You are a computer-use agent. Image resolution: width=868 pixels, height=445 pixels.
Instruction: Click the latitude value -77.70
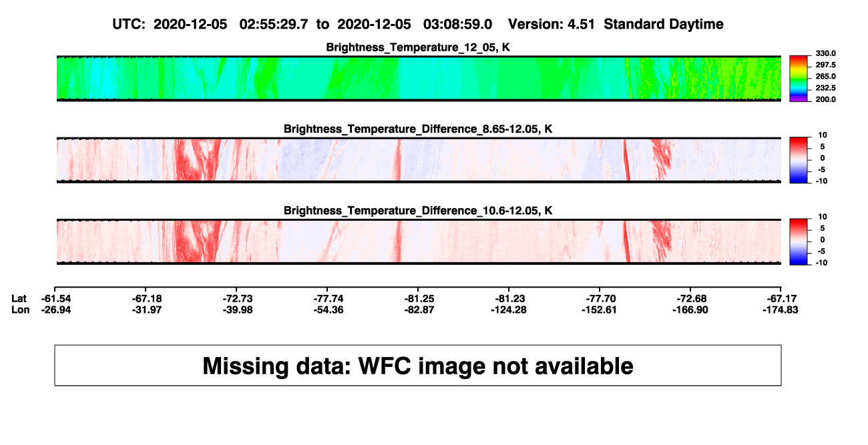(601, 298)
